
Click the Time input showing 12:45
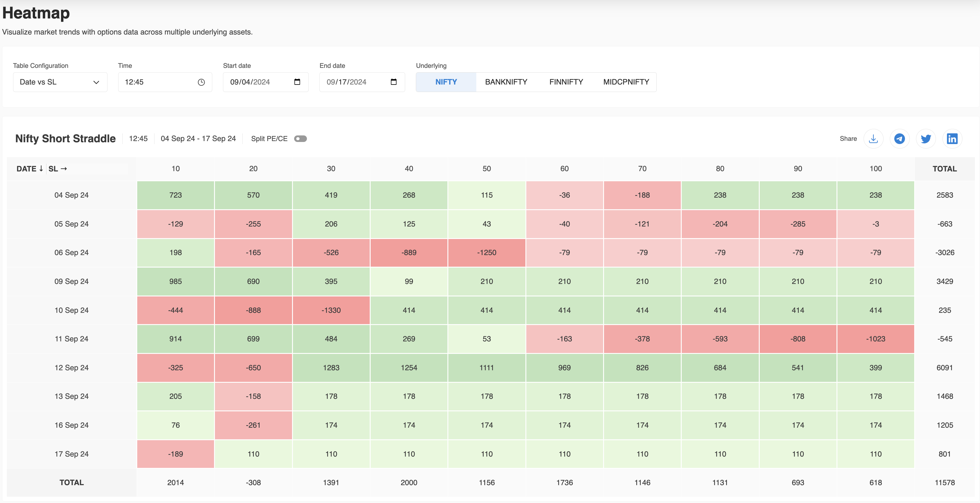tap(165, 82)
